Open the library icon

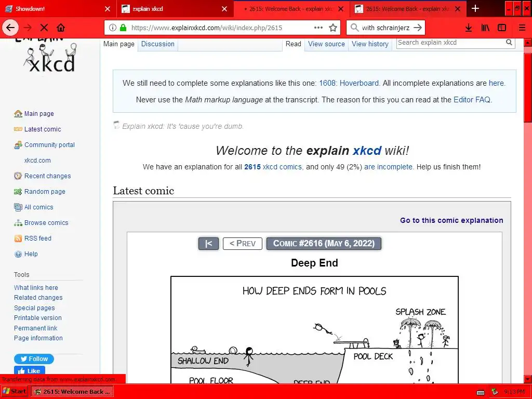point(485,28)
